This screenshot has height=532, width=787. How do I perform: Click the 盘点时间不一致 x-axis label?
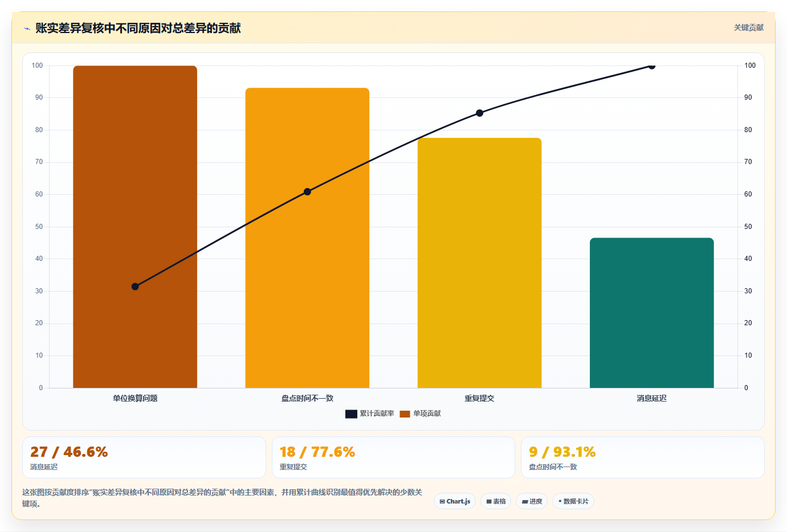tap(307, 398)
